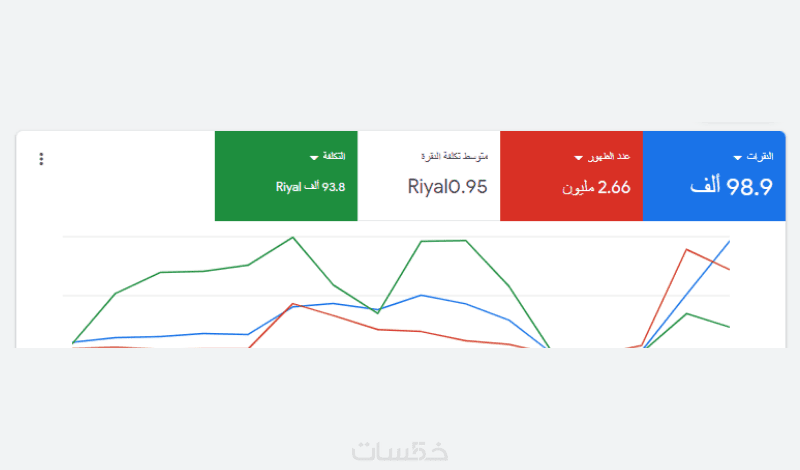Click the red line's peak near right edge
This screenshot has height=470, width=800.
pyautogui.click(x=686, y=249)
